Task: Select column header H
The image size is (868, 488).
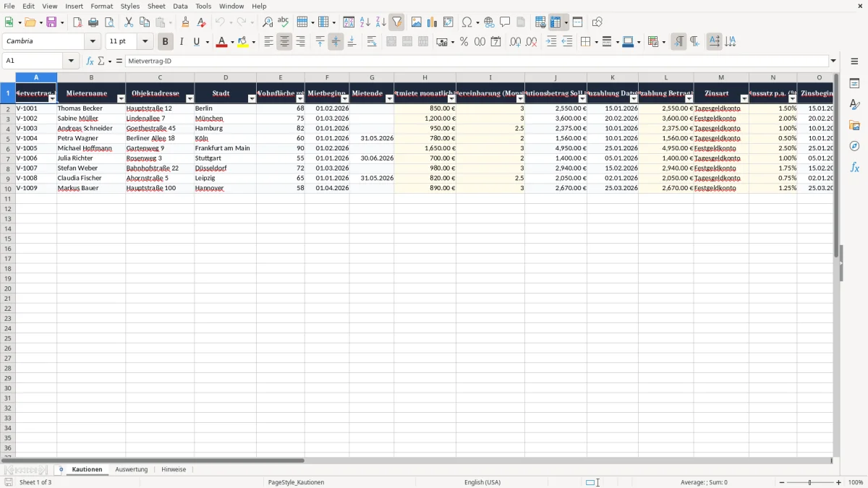Action: 425,77
